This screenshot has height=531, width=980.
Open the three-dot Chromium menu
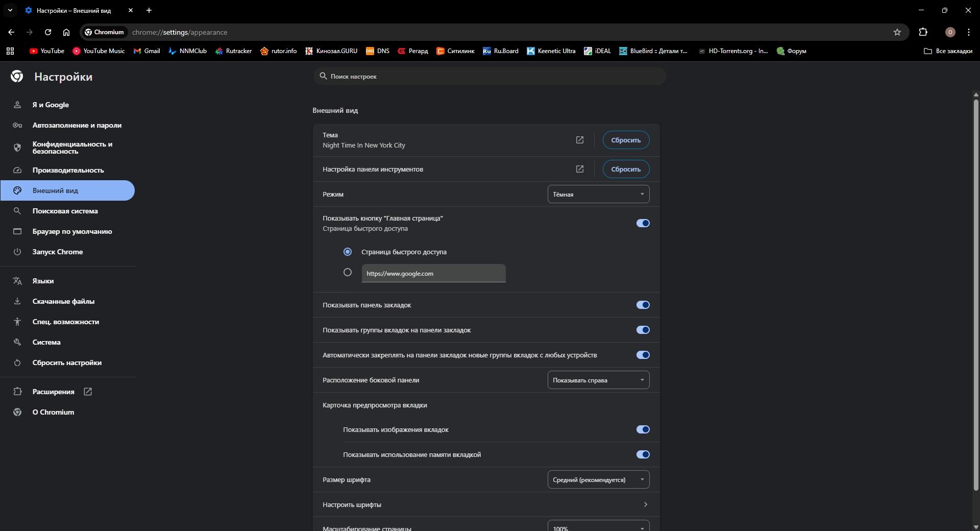(968, 32)
